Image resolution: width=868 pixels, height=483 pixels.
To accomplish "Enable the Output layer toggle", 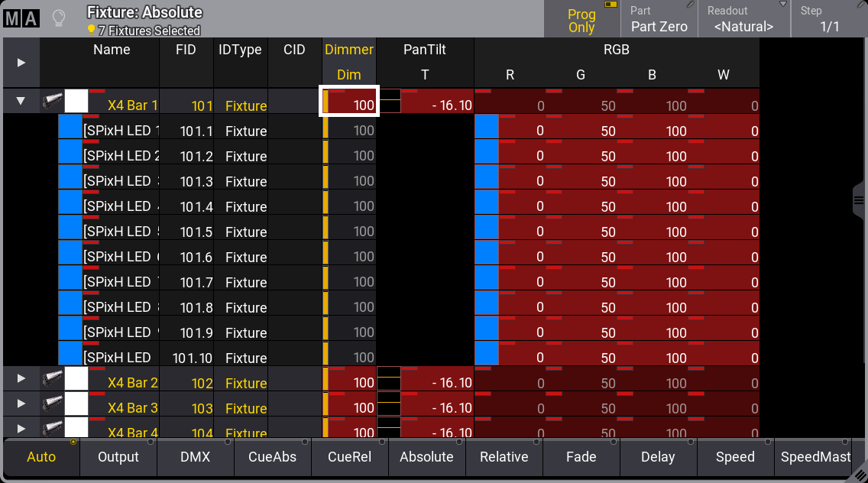I will coord(118,457).
